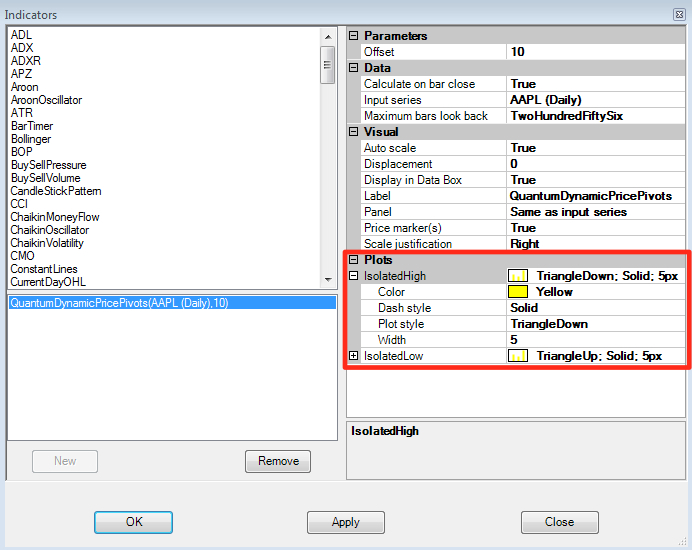Collapse the IsolatedHigh plot properties
The image size is (692, 550).
[x=354, y=276]
